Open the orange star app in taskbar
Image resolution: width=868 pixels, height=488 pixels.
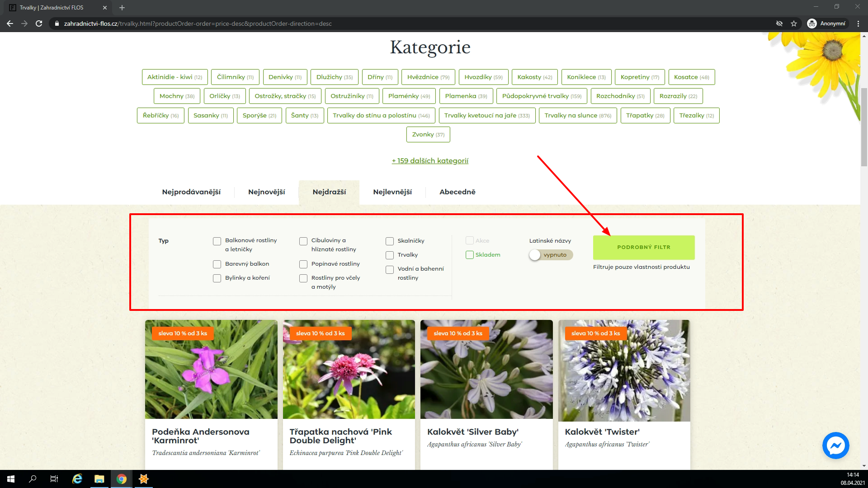144,479
